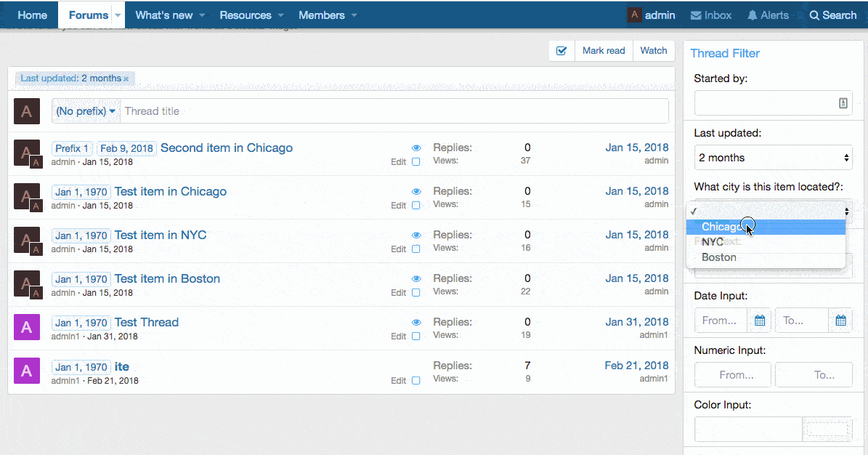This screenshot has width=868, height=455.
Task: Click the member picker icon in Started by field
Action: click(843, 103)
